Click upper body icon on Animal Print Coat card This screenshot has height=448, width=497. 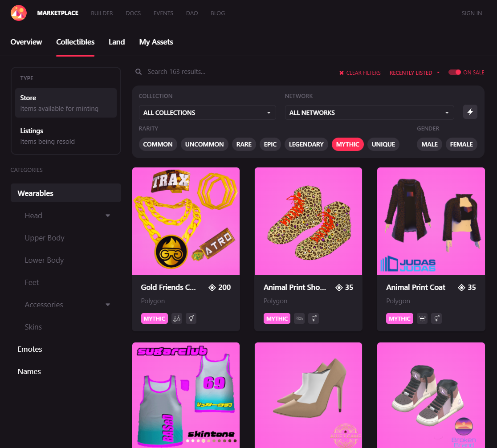pyautogui.click(x=422, y=318)
